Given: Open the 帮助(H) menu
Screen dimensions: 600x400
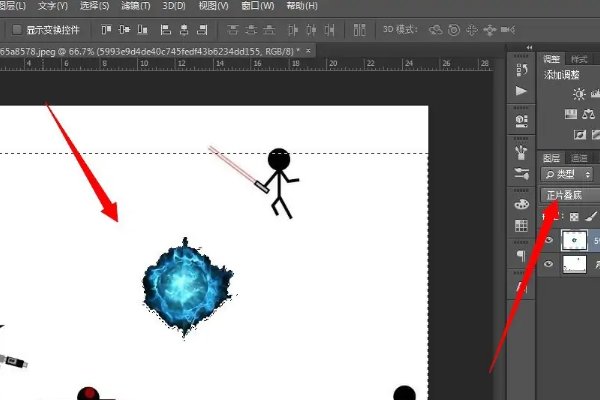Looking at the screenshot, I should point(302,6).
